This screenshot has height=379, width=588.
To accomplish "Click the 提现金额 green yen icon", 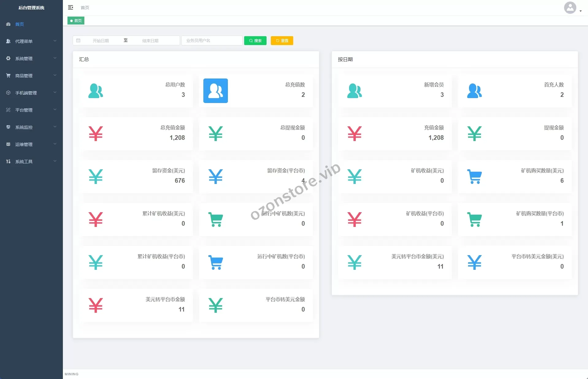I will [474, 134].
